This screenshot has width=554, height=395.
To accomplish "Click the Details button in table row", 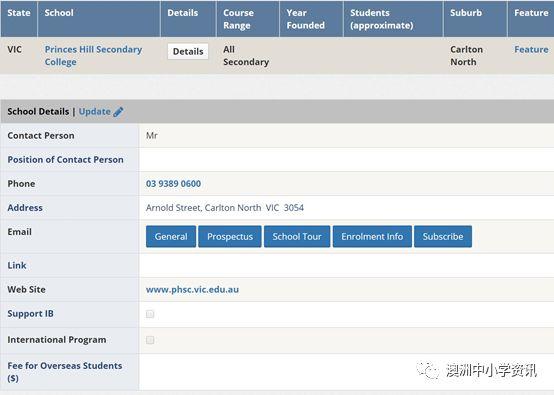I will pyautogui.click(x=188, y=52).
